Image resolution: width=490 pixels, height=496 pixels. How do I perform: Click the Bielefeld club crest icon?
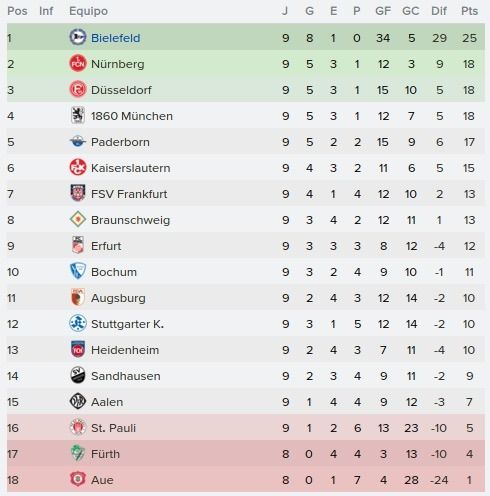point(78,37)
